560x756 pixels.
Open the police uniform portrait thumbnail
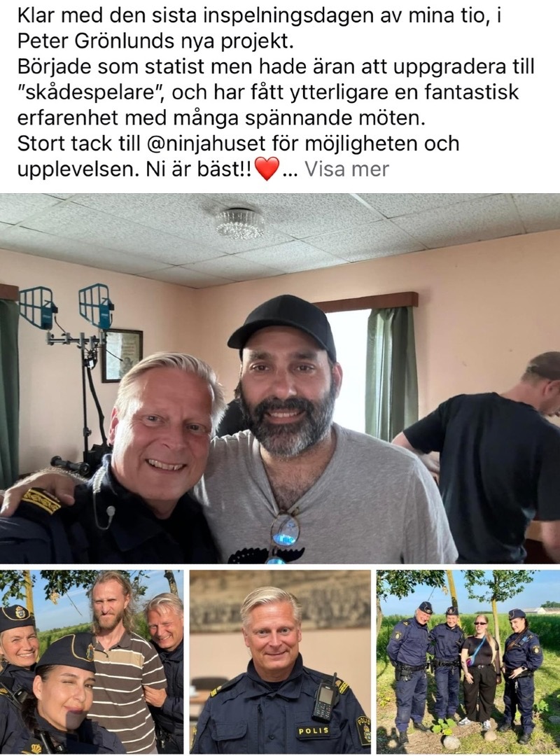pyautogui.click(x=280, y=661)
